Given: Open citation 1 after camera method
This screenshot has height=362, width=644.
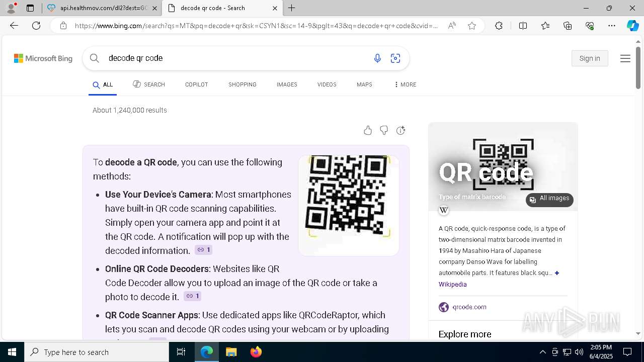Looking at the screenshot, I should pos(204,250).
